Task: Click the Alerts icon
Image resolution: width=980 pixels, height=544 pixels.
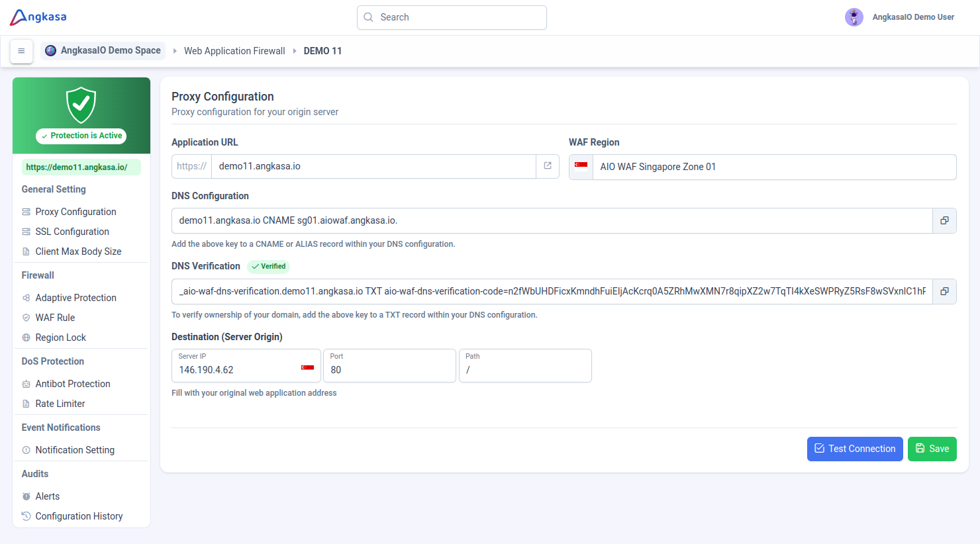Action: 26,496
